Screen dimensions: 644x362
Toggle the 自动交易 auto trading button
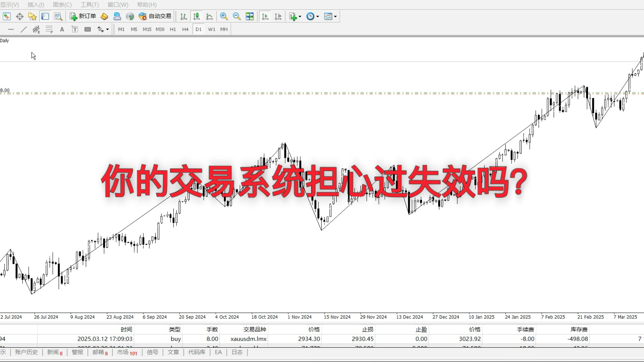[x=155, y=16]
